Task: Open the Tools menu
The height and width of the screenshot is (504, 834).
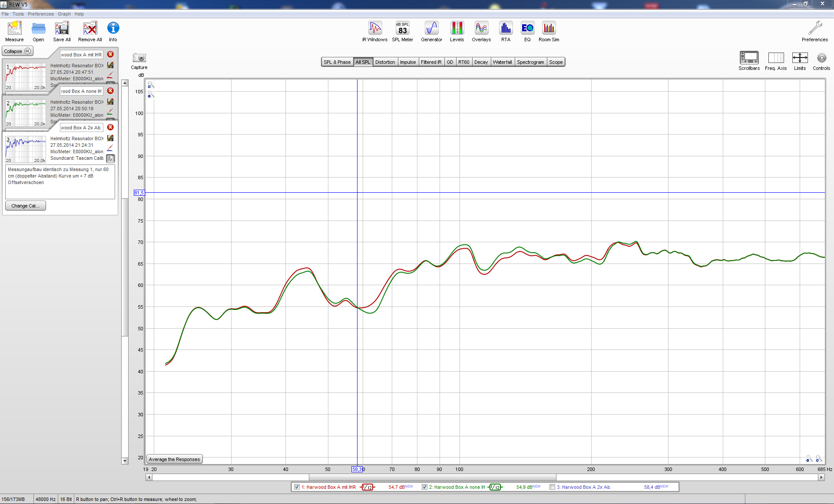Action: [x=18, y=14]
